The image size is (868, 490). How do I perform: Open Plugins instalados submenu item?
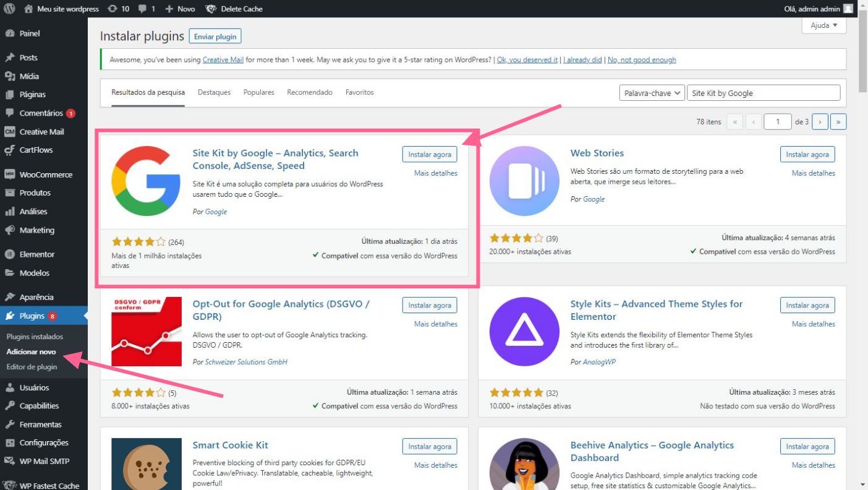pyautogui.click(x=35, y=337)
